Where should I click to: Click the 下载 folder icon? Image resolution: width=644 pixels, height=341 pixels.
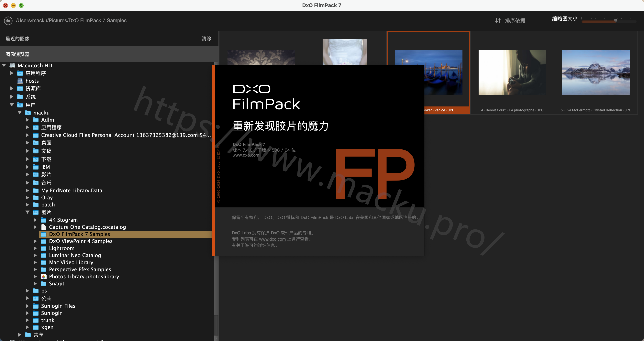click(36, 159)
